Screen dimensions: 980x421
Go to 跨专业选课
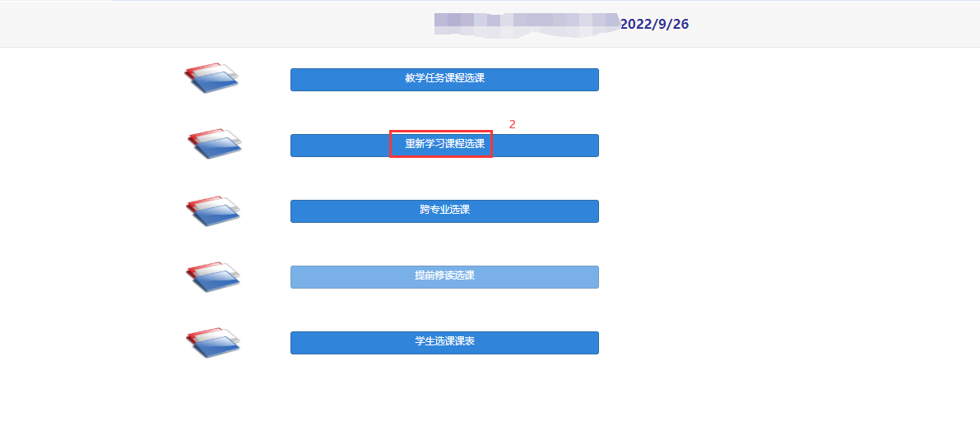point(444,210)
